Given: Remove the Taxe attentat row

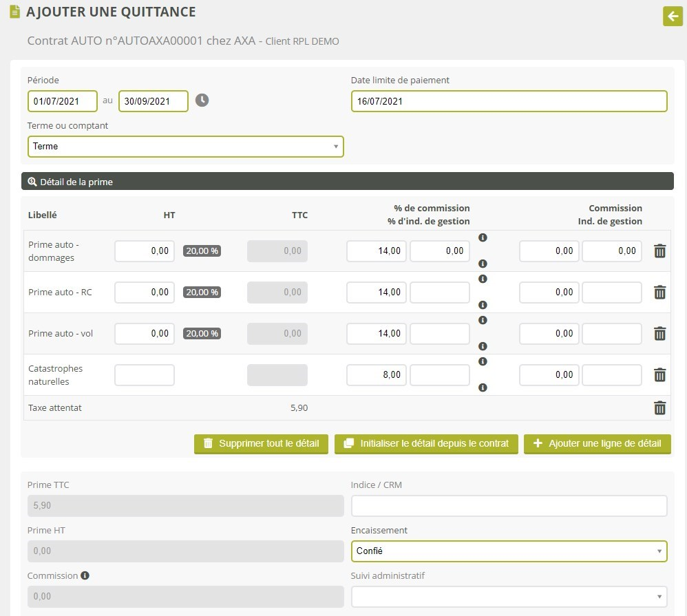Looking at the screenshot, I should point(659,408).
